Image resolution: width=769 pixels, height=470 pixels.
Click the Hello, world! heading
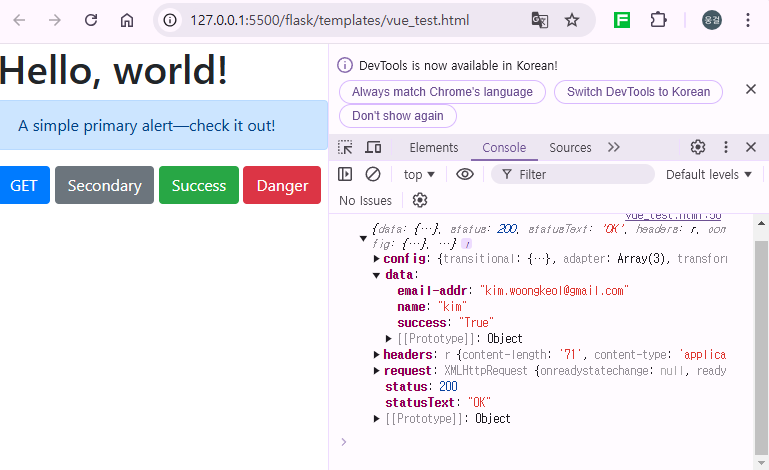click(114, 70)
